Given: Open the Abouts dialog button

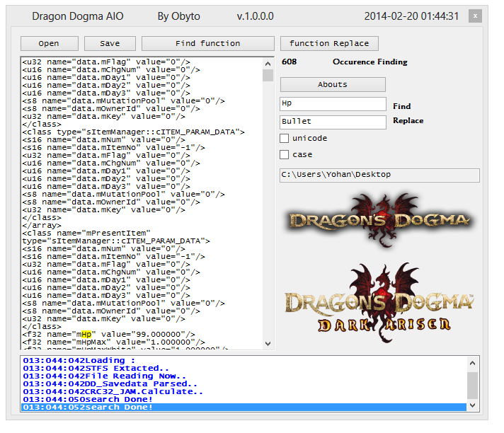Looking at the screenshot, I should click(333, 85).
